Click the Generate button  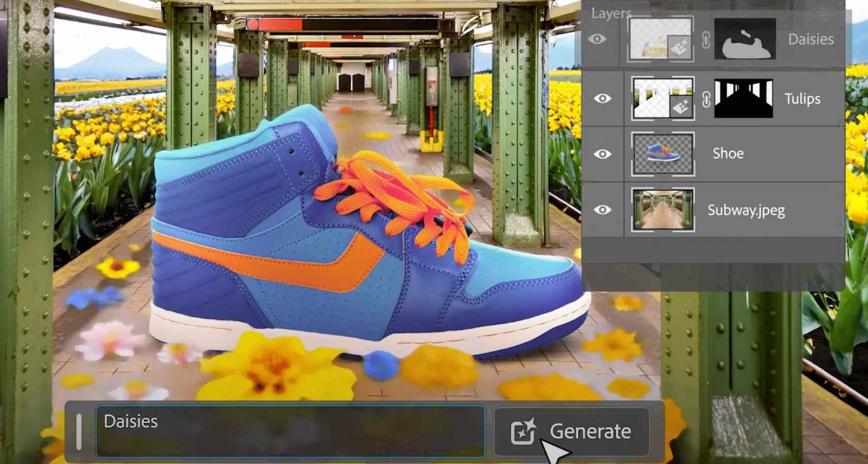[572, 431]
